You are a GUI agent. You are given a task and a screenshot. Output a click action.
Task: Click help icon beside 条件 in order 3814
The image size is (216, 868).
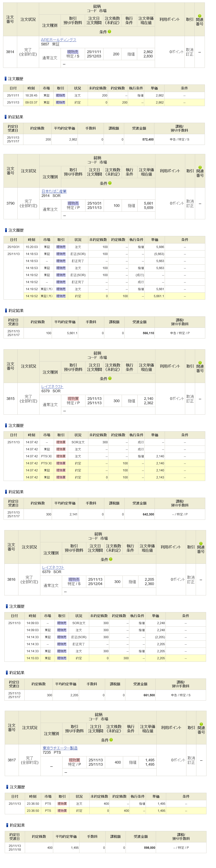(x=109, y=32)
